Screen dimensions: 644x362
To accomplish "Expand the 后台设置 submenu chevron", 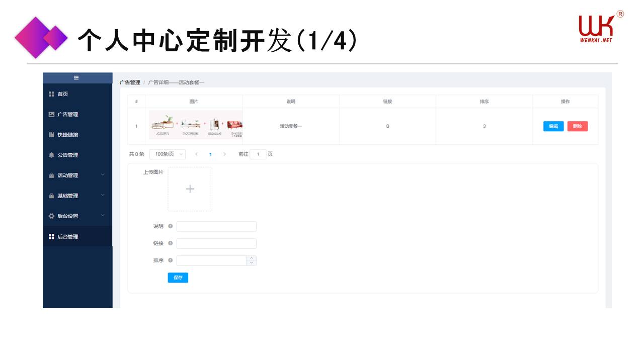I will point(103,216).
